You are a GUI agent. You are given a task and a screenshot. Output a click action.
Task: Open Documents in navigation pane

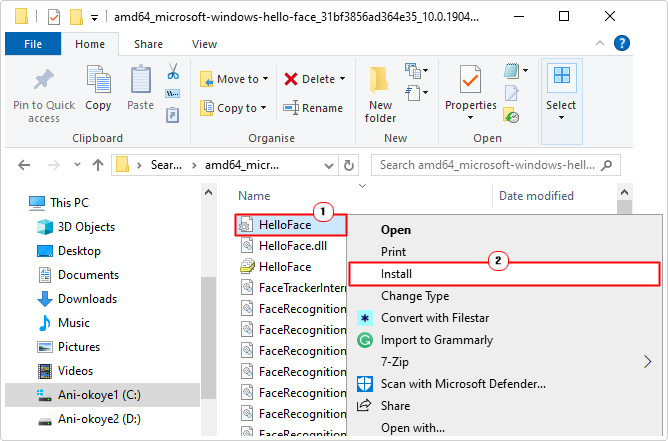coord(78,275)
